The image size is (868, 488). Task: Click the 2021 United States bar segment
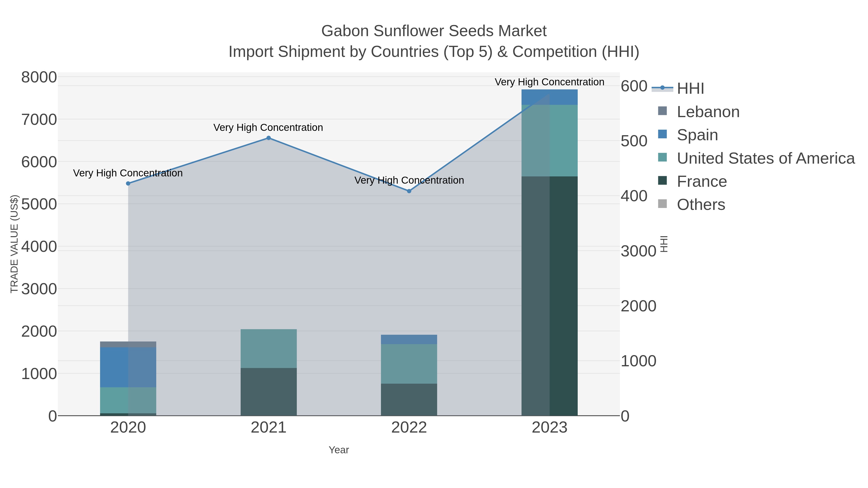269,348
